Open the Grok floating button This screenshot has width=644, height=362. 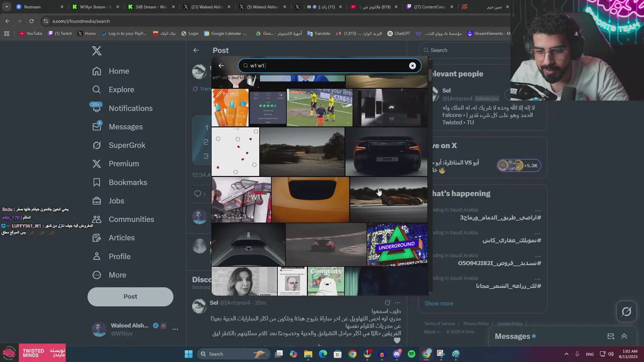click(x=626, y=312)
